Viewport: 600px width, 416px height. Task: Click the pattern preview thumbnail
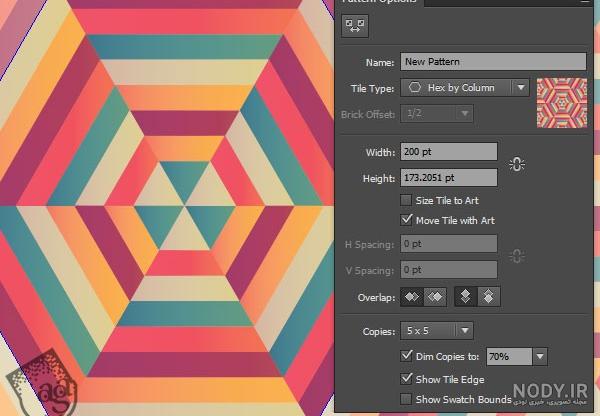(x=562, y=103)
